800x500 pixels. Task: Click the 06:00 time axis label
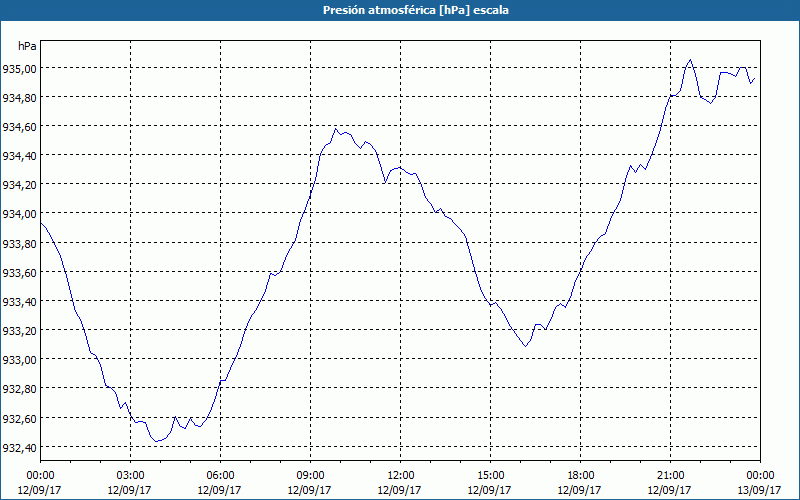click(x=220, y=475)
